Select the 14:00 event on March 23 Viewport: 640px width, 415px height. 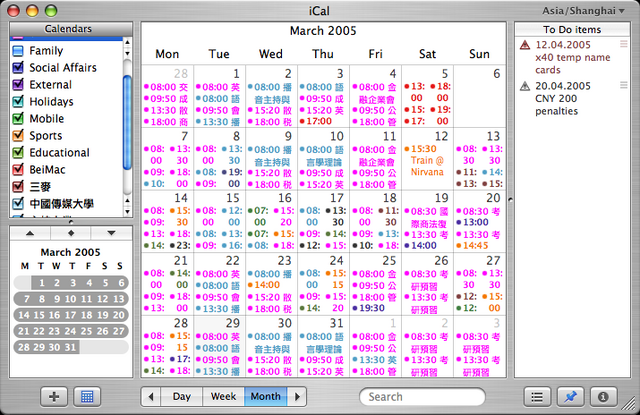(x=263, y=285)
